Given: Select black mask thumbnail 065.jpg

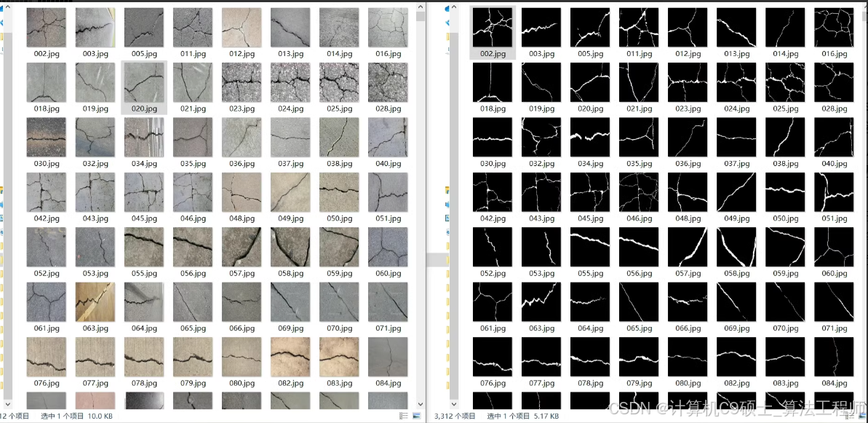Looking at the screenshot, I should tap(639, 301).
